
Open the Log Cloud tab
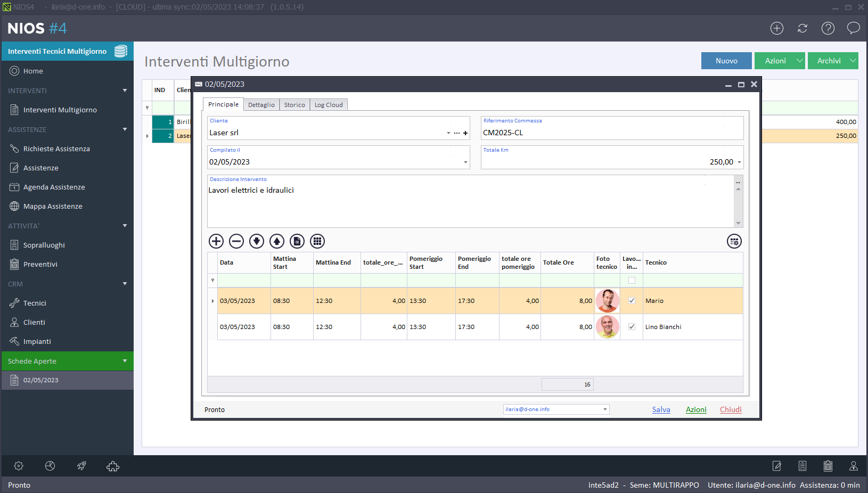pyautogui.click(x=329, y=105)
